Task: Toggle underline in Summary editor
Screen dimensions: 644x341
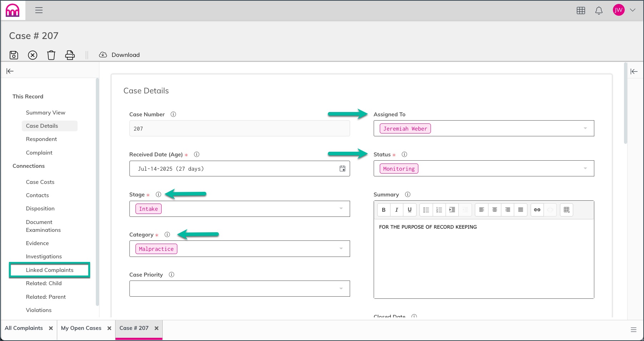Action: [410, 210]
